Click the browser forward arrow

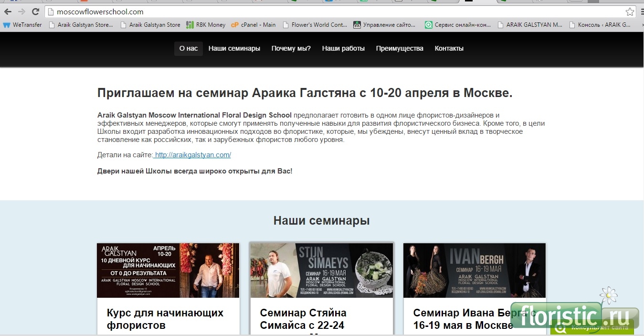(x=21, y=11)
